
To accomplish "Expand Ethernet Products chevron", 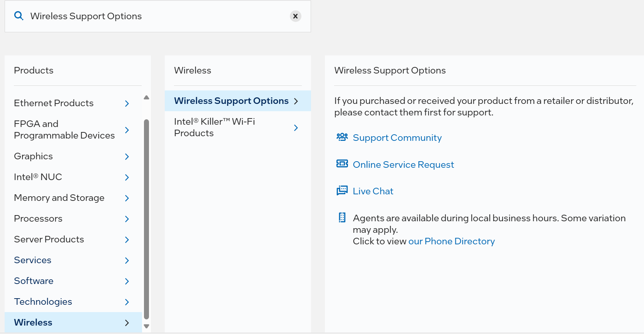I will 127,103.
